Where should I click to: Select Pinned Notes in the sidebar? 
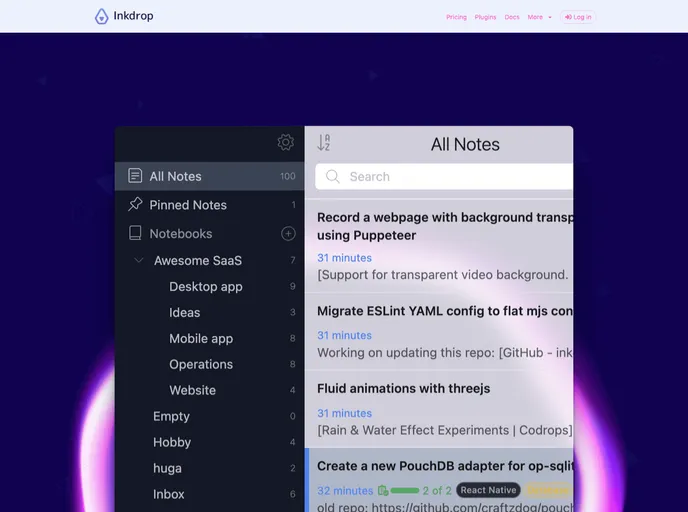coord(209,205)
